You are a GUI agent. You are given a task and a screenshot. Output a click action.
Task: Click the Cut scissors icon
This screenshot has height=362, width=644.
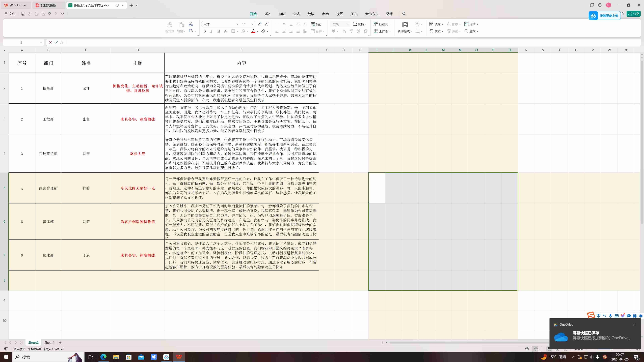coord(191,24)
